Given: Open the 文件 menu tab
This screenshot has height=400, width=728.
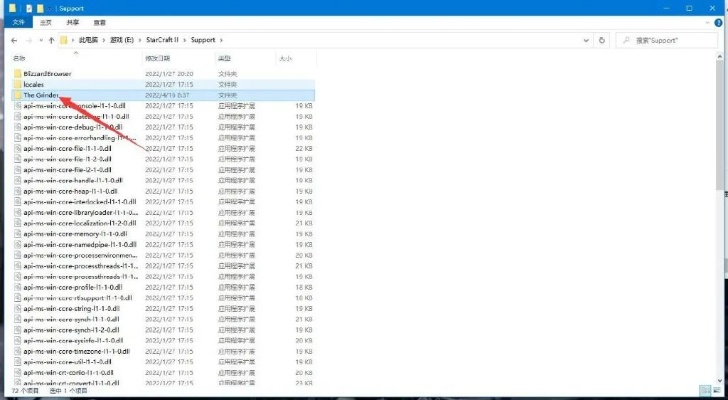Looking at the screenshot, I should coord(16,20).
